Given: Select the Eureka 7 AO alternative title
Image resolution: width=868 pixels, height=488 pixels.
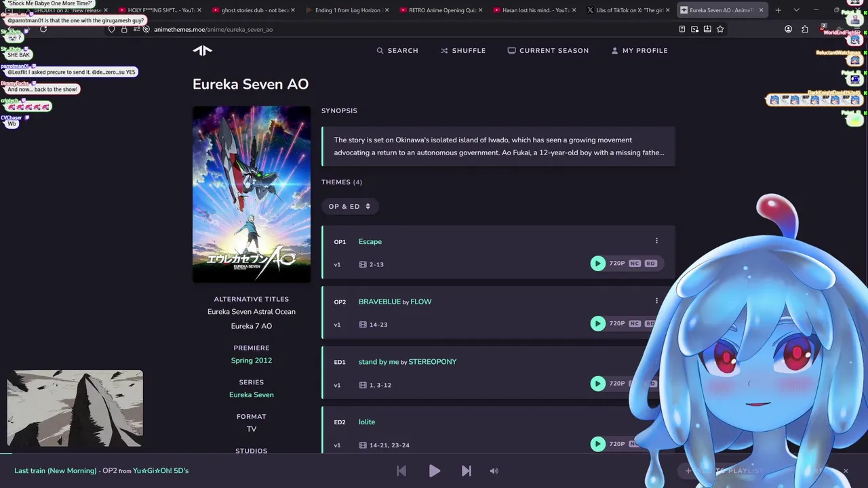Looking at the screenshot, I should [x=251, y=326].
